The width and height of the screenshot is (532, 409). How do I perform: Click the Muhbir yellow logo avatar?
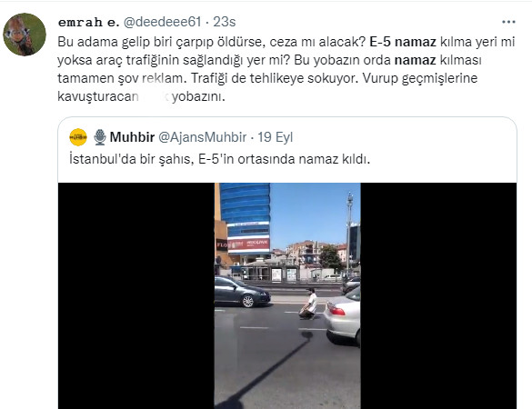pyautogui.click(x=78, y=137)
